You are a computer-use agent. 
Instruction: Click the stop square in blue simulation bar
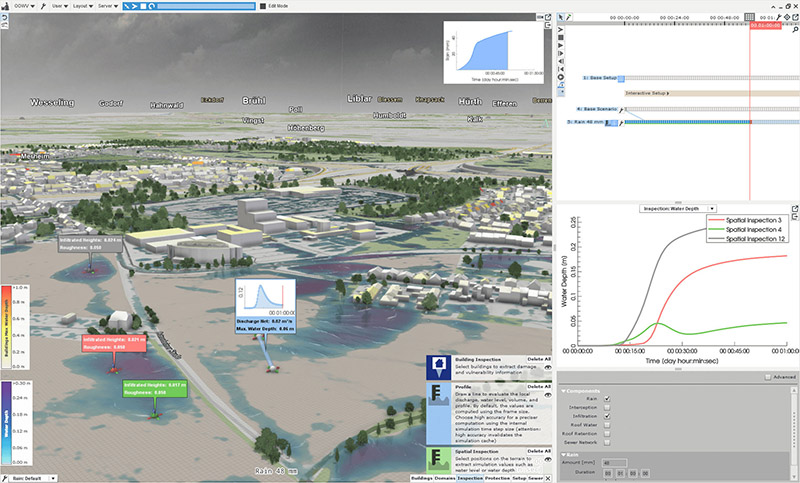click(143, 6)
